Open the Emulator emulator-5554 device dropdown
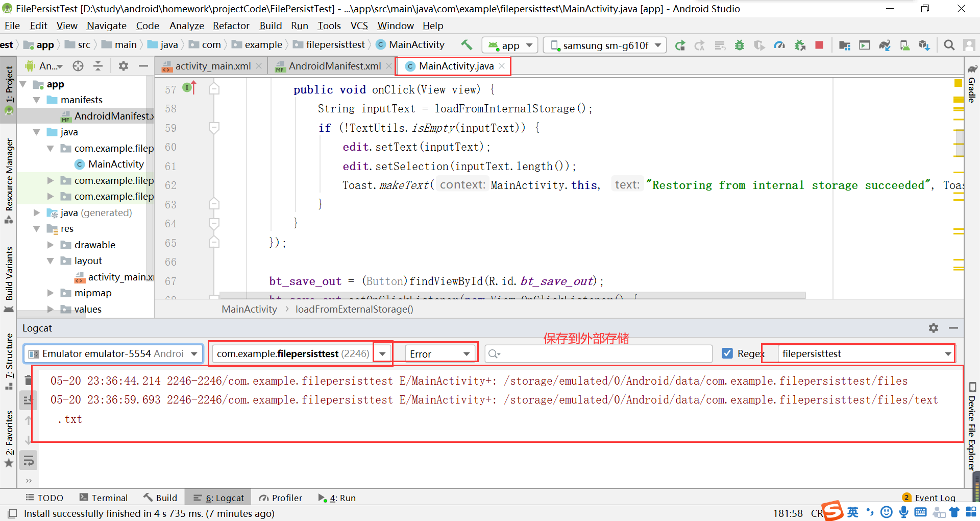 pos(113,353)
